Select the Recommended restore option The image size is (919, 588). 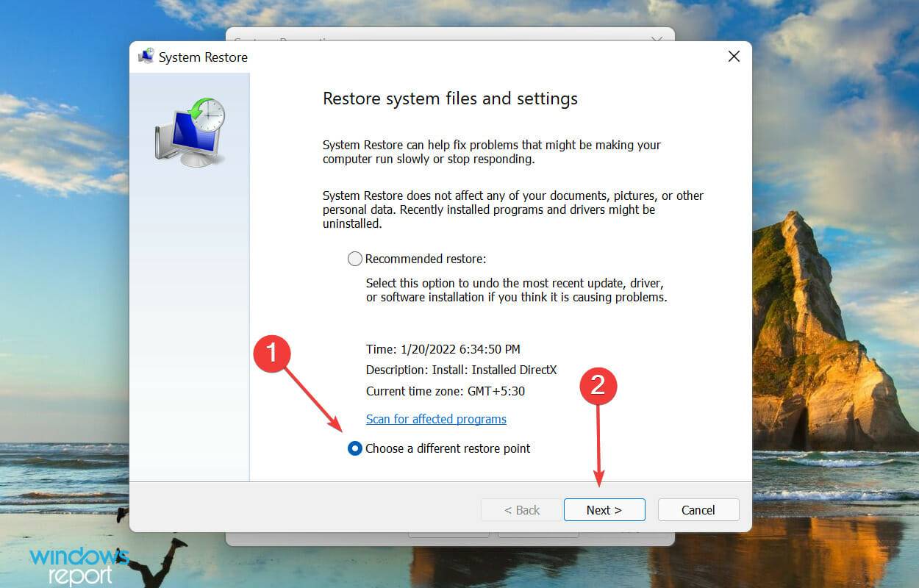pos(355,259)
